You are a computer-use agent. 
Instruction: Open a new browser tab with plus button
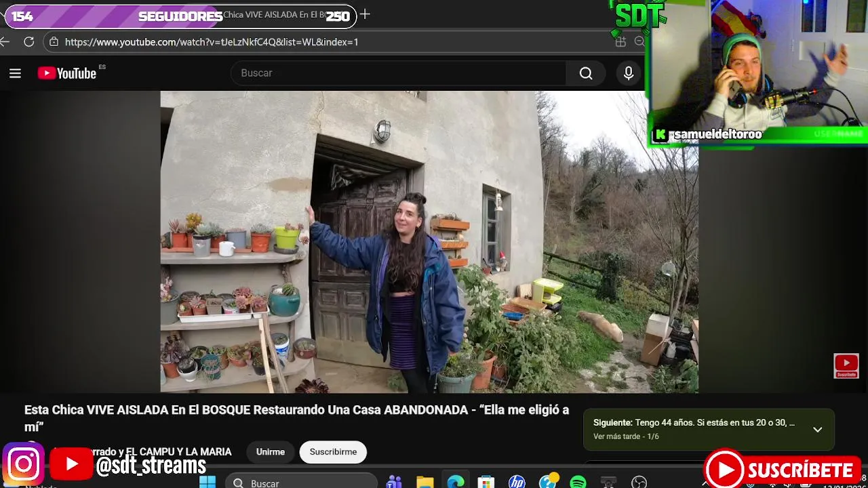coord(365,14)
